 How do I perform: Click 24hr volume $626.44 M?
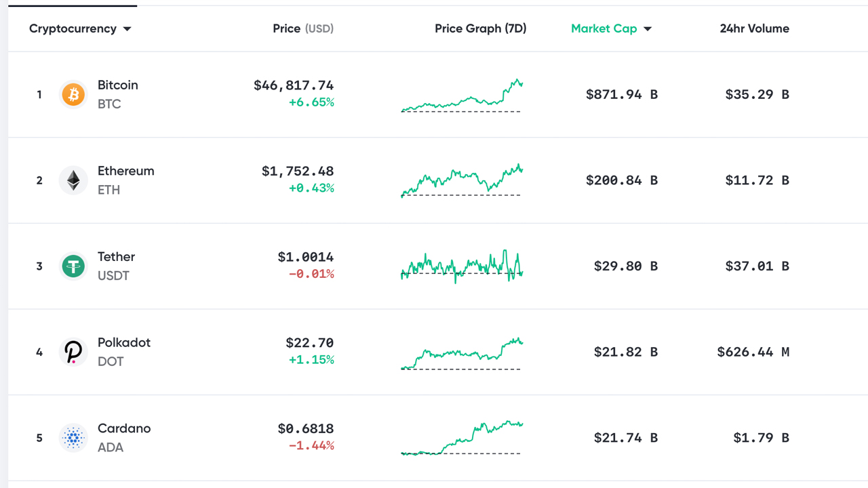[753, 352]
